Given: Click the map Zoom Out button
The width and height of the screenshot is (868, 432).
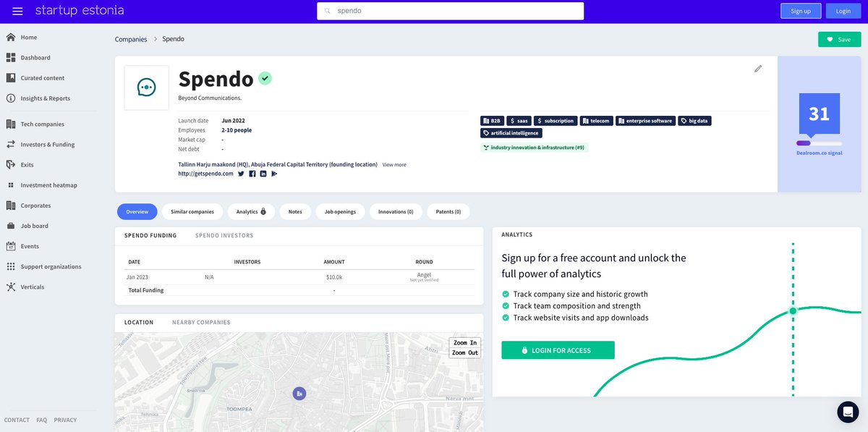Looking at the screenshot, I should pyautogui.click(x=464, y=352).
